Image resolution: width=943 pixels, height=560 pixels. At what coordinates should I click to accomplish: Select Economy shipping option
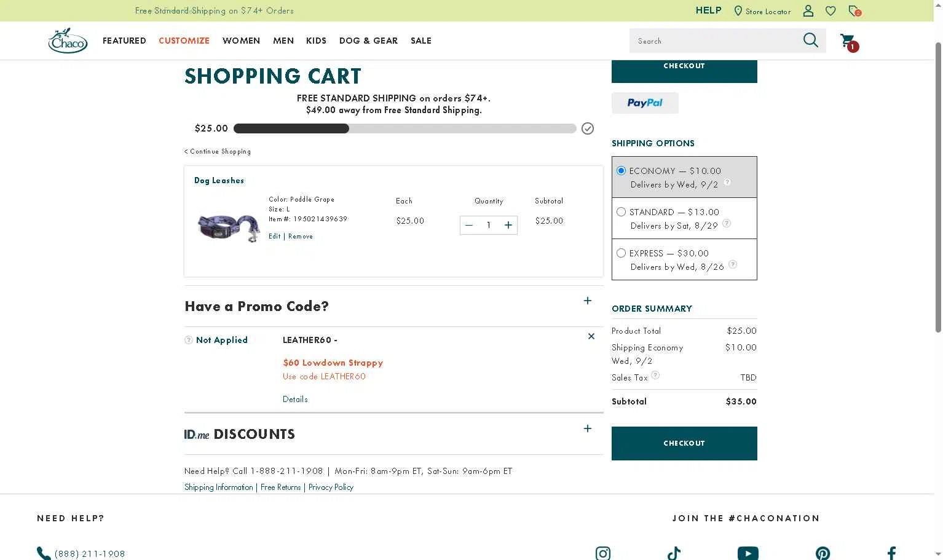(621, 170)
